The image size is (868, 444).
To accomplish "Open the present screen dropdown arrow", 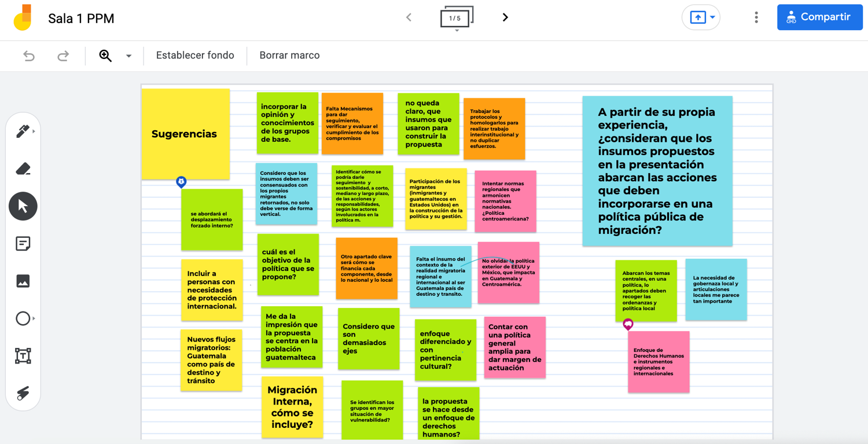I will coord(712,17).
